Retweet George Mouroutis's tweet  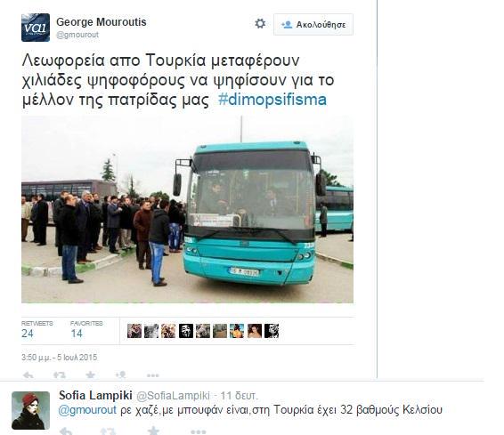click(60, 375)
